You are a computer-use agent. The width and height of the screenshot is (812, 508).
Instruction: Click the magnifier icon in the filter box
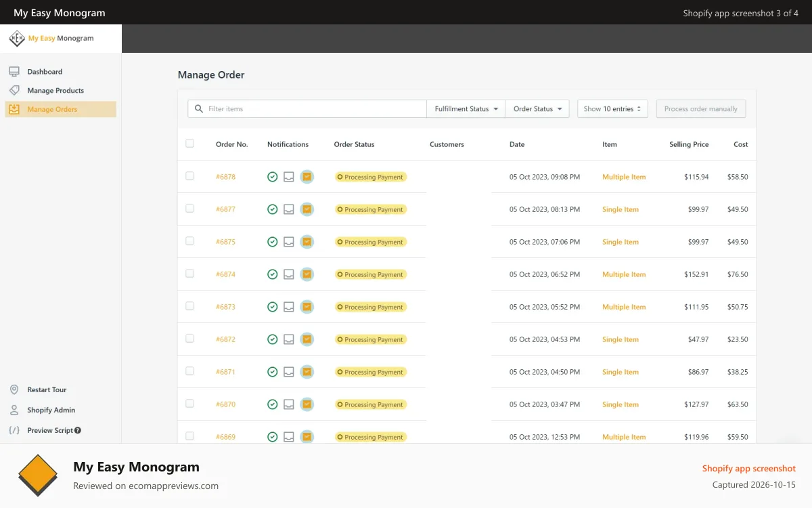pyautogui.click(x=198, y=108)
